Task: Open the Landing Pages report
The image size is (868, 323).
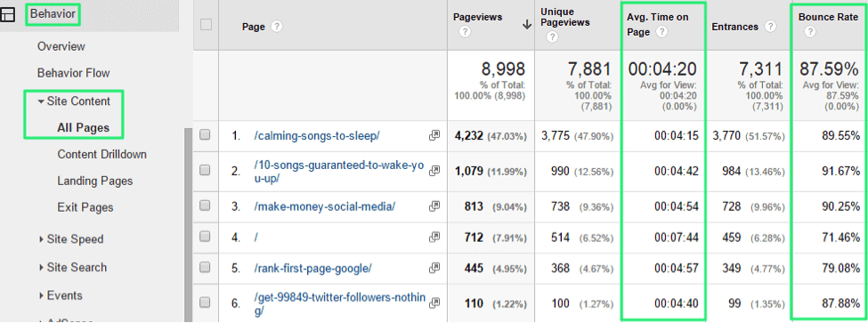Action: 94,181
